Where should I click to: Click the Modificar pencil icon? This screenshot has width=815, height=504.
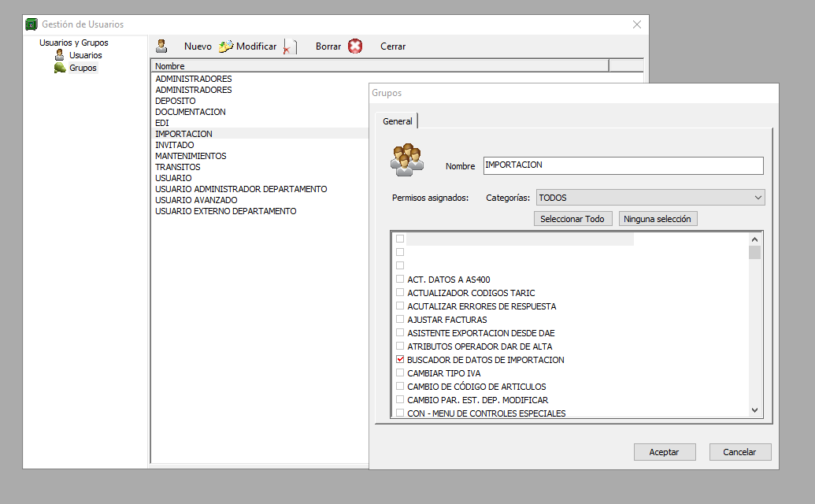226,46
